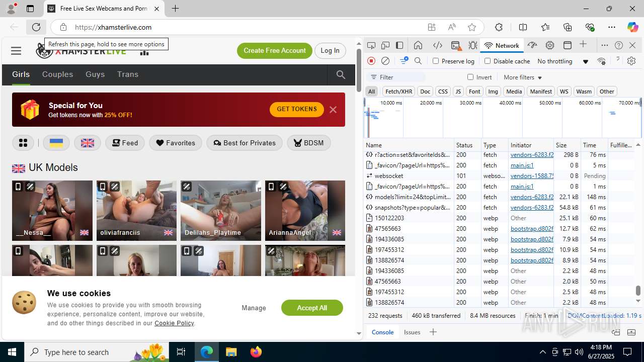Add more tools to DevTools toolbar
The height and width of the screenshot is (362, 644).
click(583, 45)
